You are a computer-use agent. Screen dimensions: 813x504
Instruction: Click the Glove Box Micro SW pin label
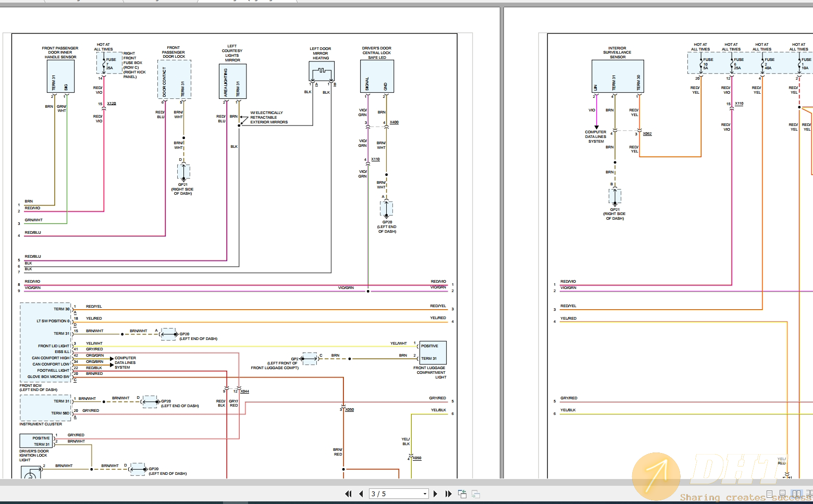coord(48,377)
